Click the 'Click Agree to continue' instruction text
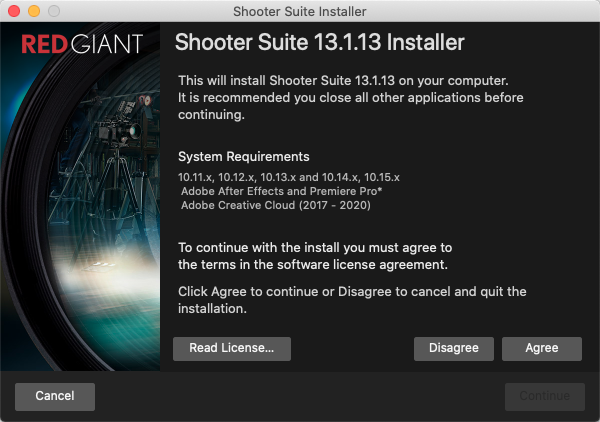 351,300
